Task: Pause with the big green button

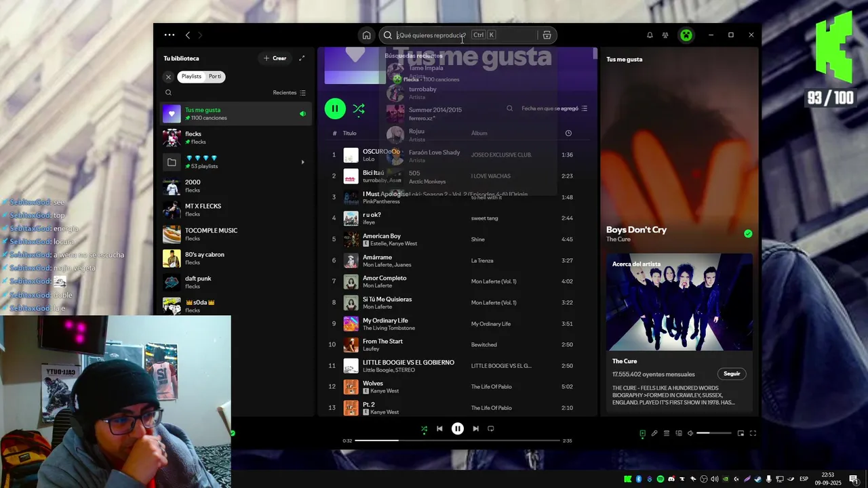Action: [x=334, y=108]
